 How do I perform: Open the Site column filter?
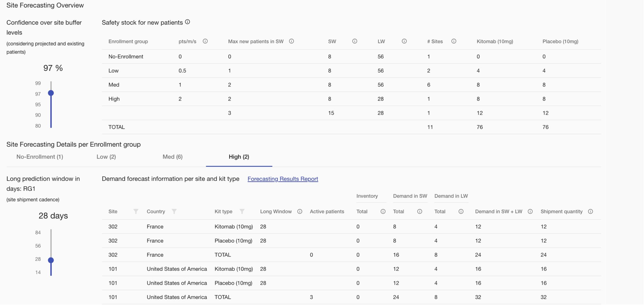tap(136, 212)
